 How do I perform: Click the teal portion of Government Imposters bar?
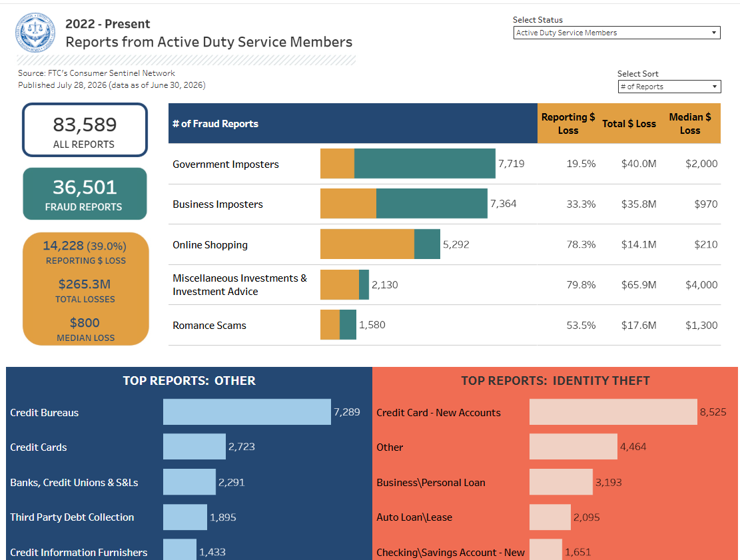pos(425,164)
